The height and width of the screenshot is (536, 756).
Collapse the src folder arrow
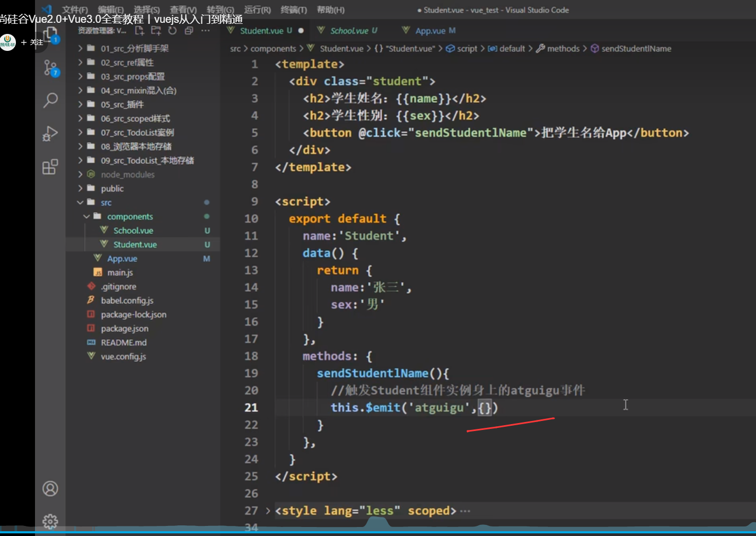(81, 203)
